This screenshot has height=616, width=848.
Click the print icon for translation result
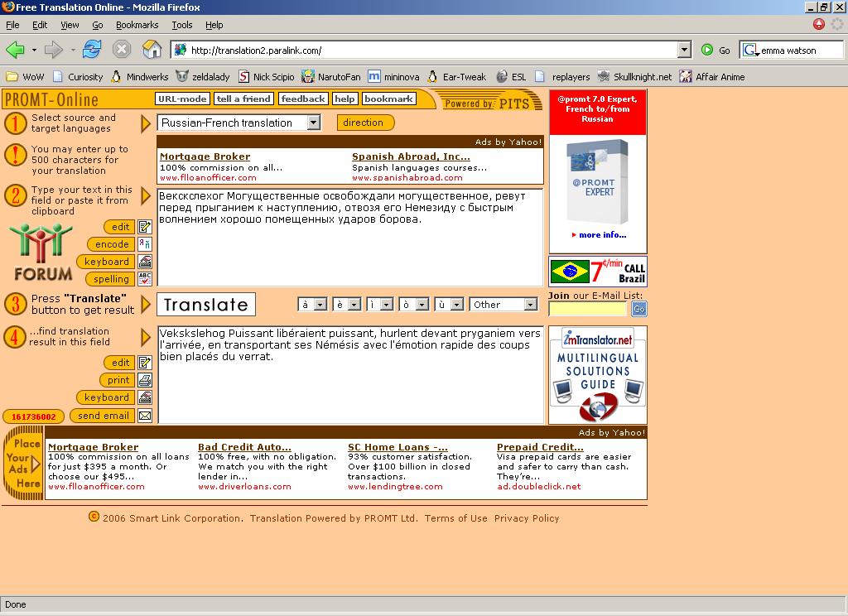[145, 380]
